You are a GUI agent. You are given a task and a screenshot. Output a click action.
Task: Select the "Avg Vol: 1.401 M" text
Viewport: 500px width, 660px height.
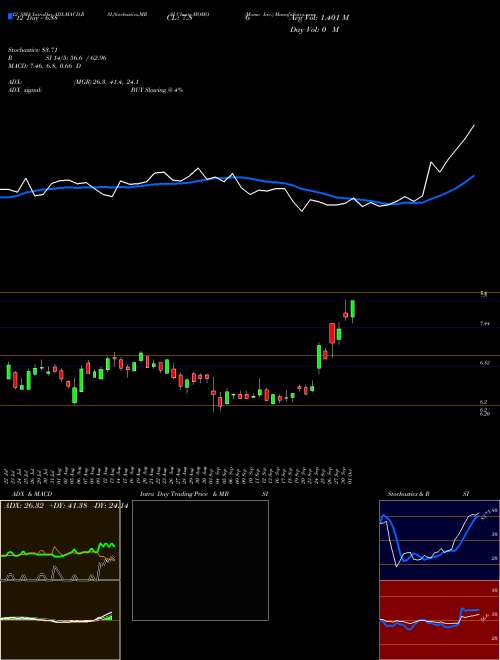[319, 17]
